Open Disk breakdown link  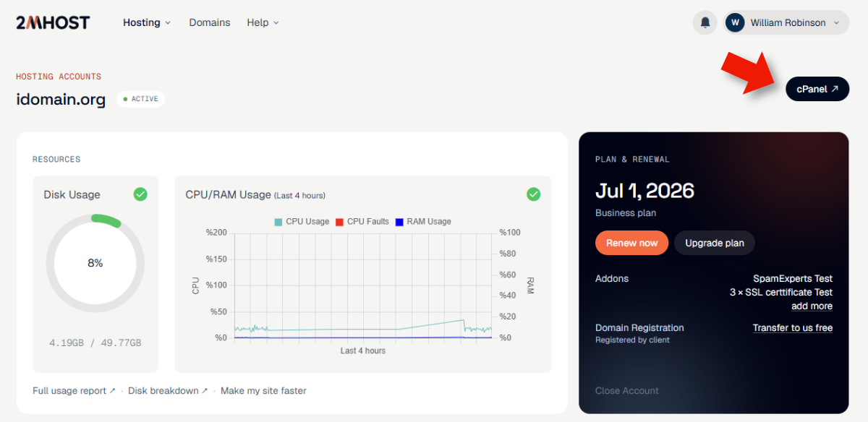[168, 390]
